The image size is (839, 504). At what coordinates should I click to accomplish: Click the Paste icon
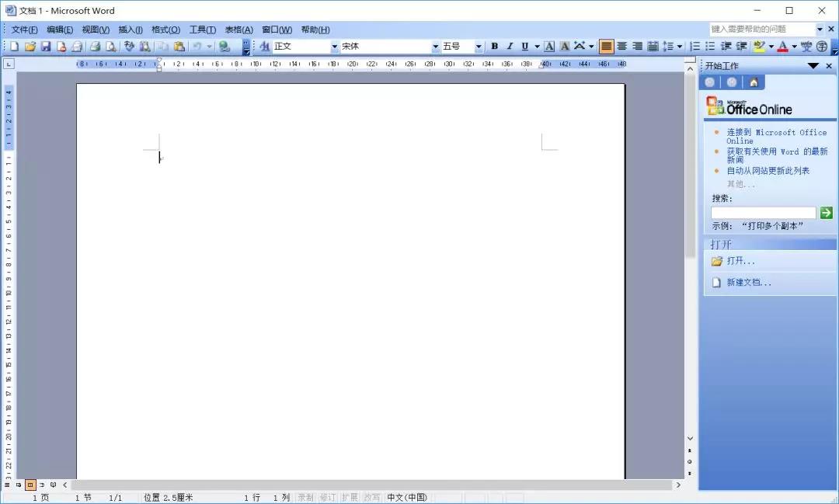(x=179, y=46)
